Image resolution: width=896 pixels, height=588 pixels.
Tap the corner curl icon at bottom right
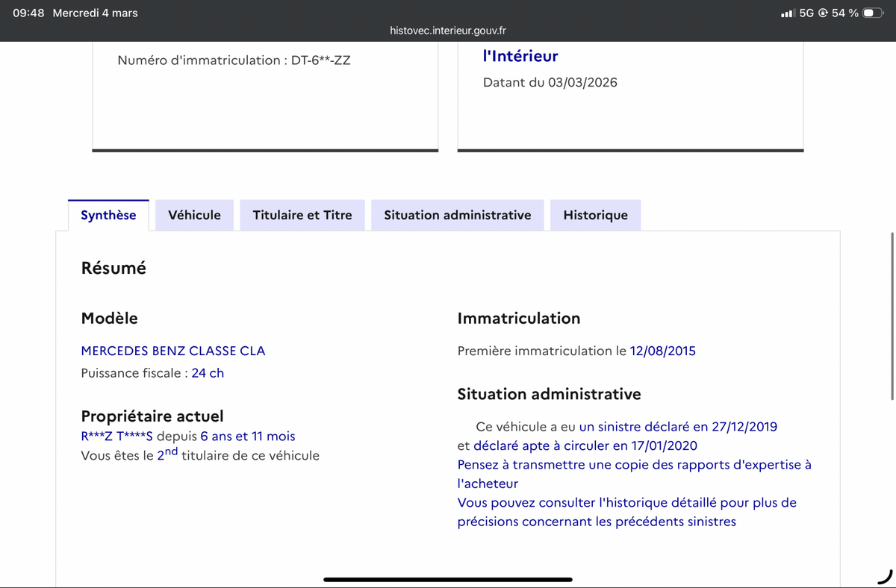click(885, 576)
